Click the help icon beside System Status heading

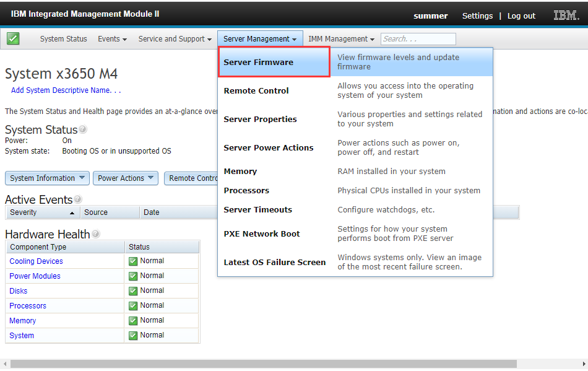pos(83,129)
